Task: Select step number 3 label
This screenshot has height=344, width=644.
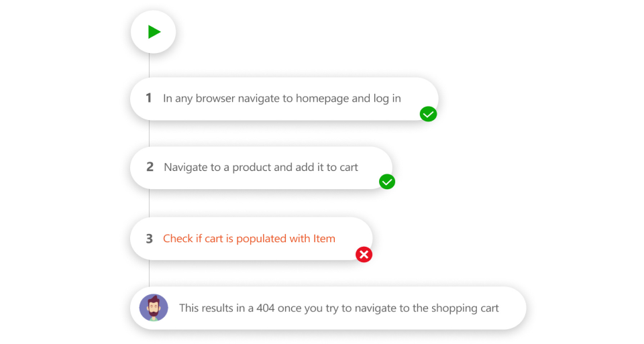Action: pos(149,239)
